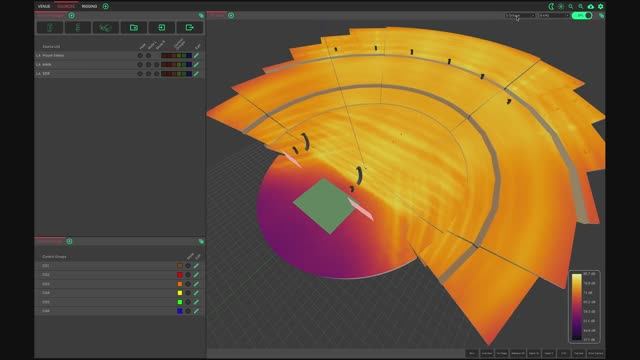Viewport: 640px width, 360px height.
Task: Click the first view button in the bottom bar
Action: click(x=472, y=353)
